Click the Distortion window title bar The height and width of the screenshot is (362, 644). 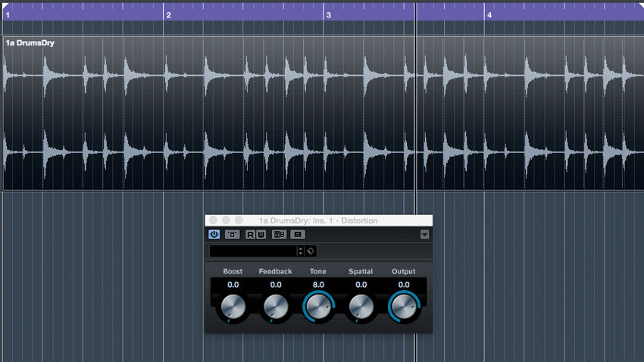tap(318, 220)
